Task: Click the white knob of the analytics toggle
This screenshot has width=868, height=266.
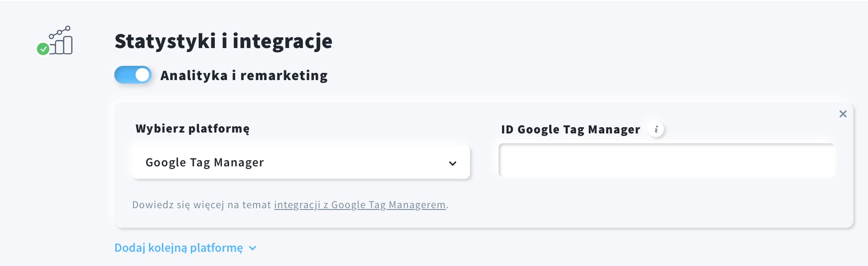Action: click(x=142, y=75)
